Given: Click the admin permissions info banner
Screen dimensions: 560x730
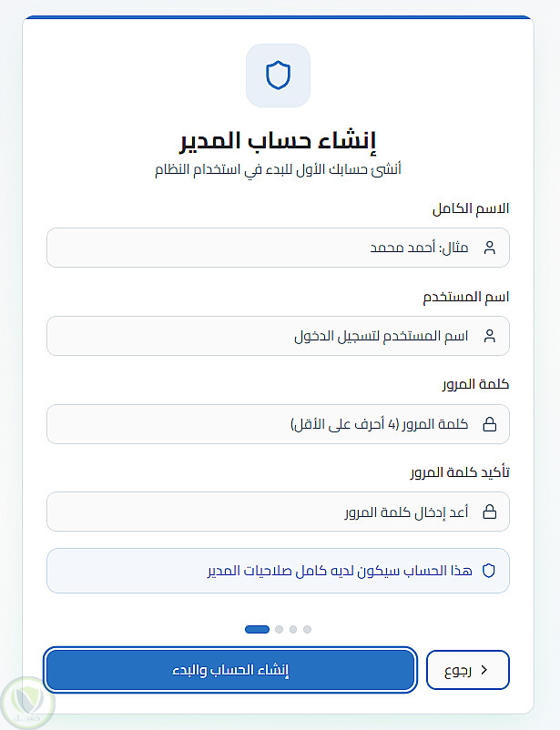Looking at the screenshot, I should pos(278,571).
